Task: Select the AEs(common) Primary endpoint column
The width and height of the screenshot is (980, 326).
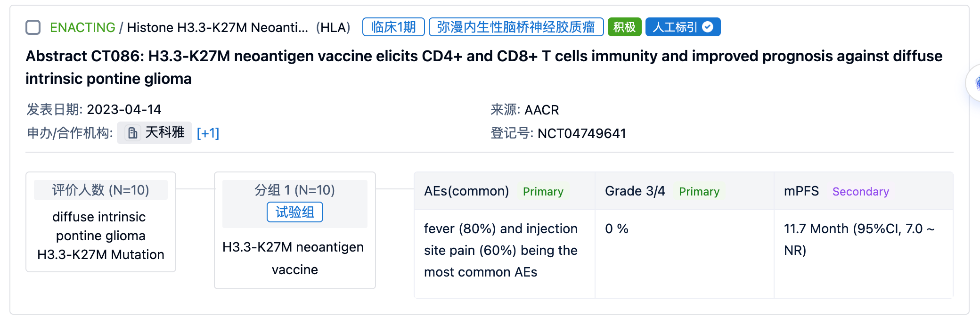Action: 504,235
